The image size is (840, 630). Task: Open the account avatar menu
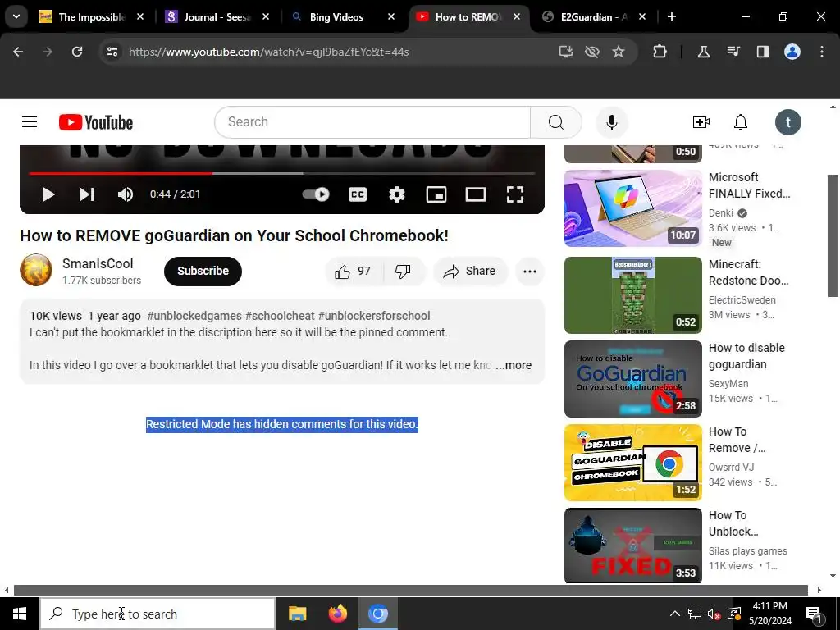coord(787,122)
